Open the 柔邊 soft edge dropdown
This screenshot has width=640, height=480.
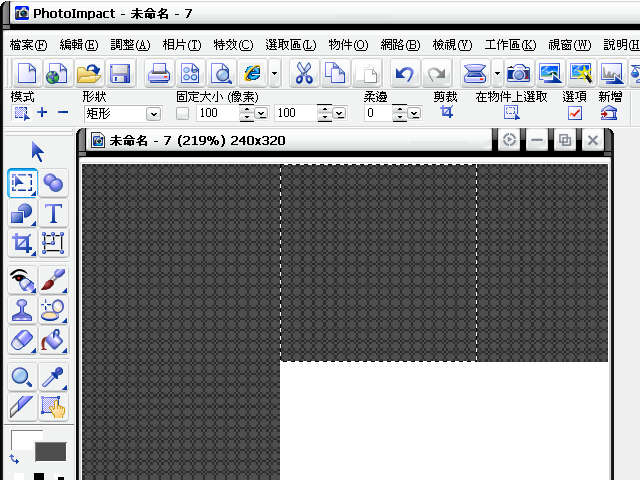coord(414,113)
